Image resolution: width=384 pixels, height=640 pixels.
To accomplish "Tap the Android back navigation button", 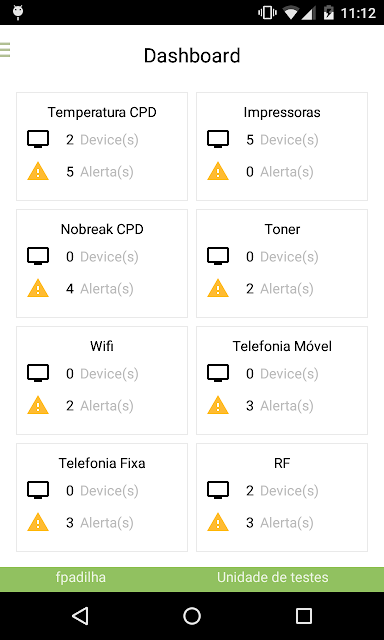I will [x=80, y=616].
